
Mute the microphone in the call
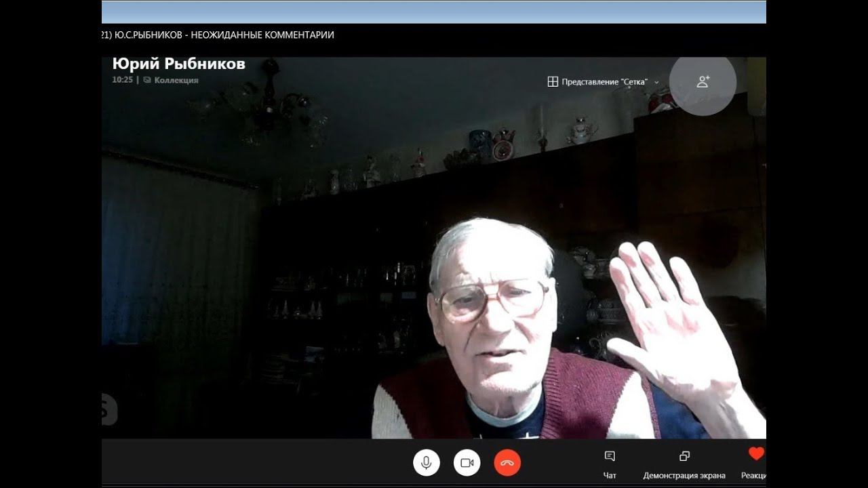[x=426, y=463]
